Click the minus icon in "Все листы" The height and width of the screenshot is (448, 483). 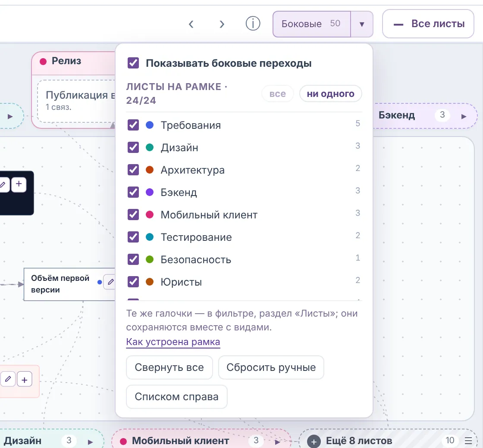click(x=398, y=24)
